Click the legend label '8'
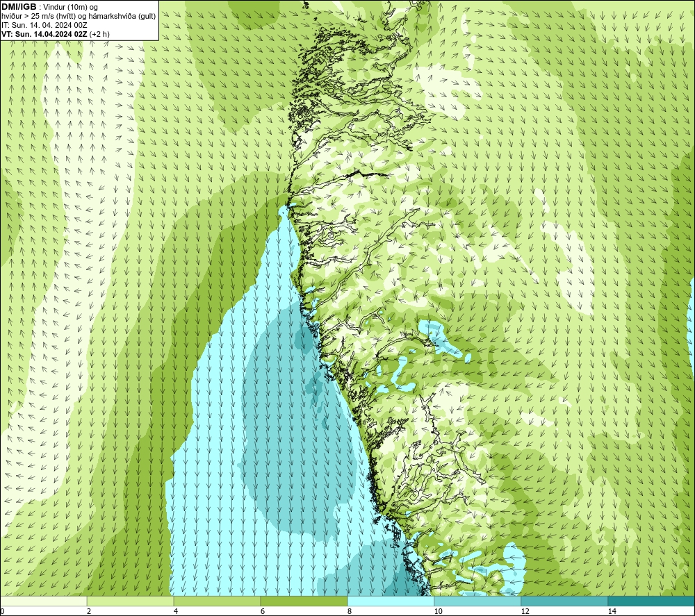Viewport: 695px width, 616px height. [x=350, y=611]
